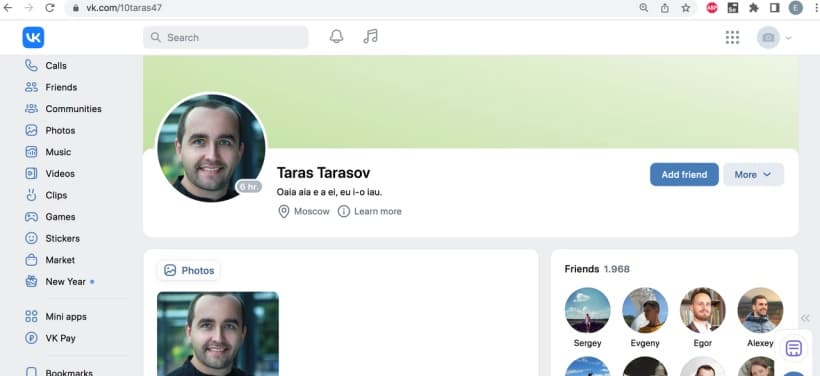
Task: Open the Taras Tarasov profile name
Action: point(323,173)
